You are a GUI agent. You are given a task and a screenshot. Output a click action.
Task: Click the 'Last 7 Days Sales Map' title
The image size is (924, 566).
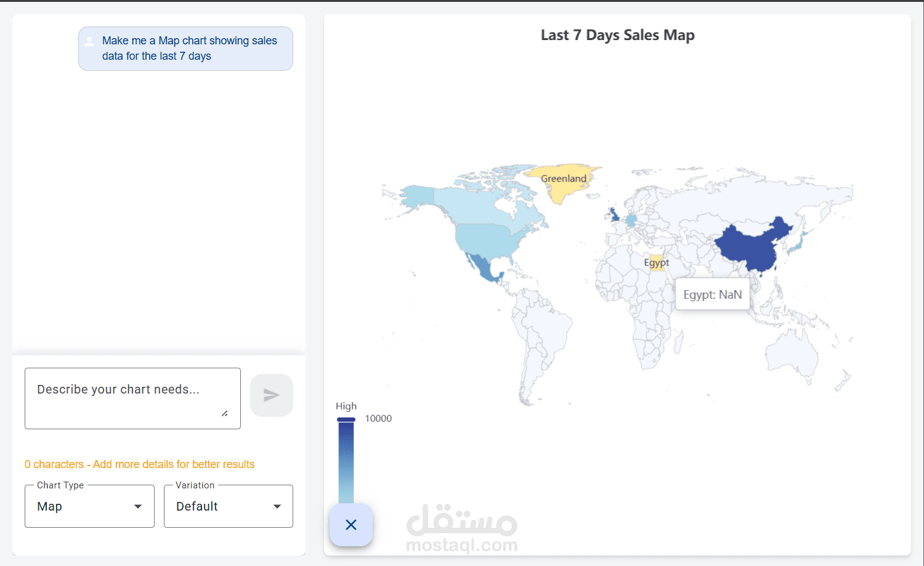coord(617,35)
